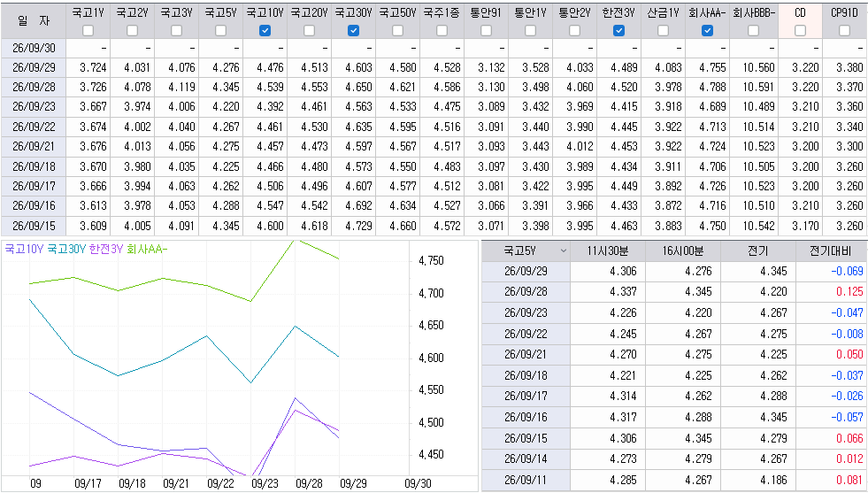868x493 pixels.
Task: Select date row 26/09/28 in top table
Action: pos(34,87)
